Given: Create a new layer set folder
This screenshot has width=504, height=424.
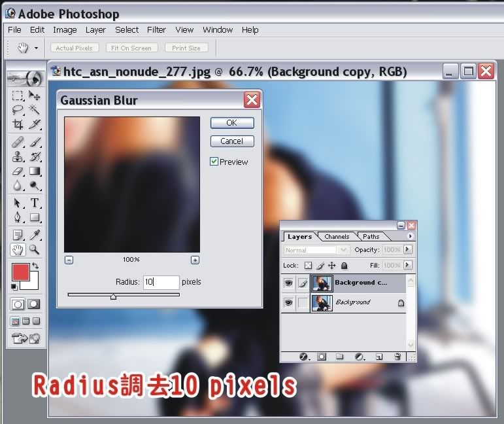Looking at the screenshot, I should tap(340, 357).
